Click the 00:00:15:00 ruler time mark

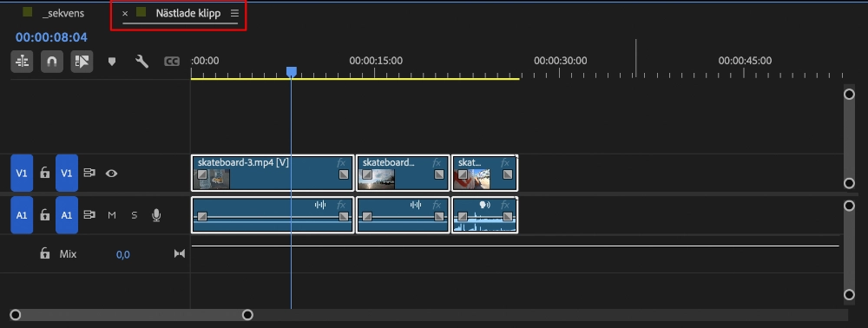point(376,61)
